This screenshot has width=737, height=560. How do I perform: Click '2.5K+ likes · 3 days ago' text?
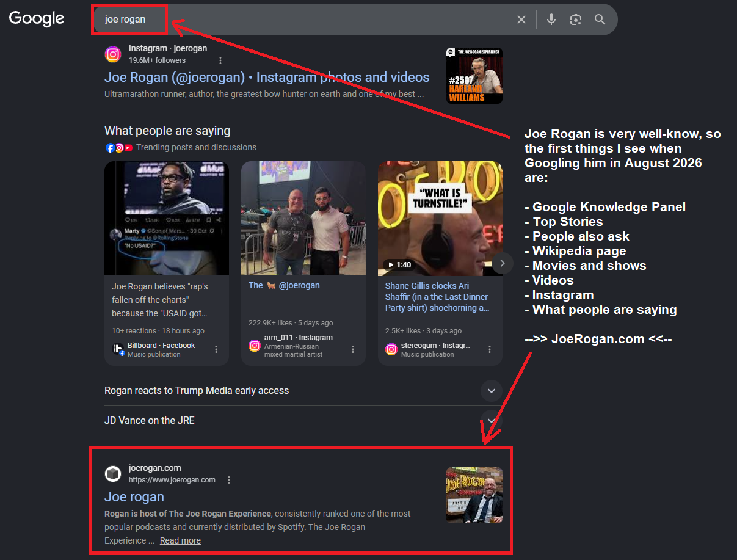click(423, 331)
